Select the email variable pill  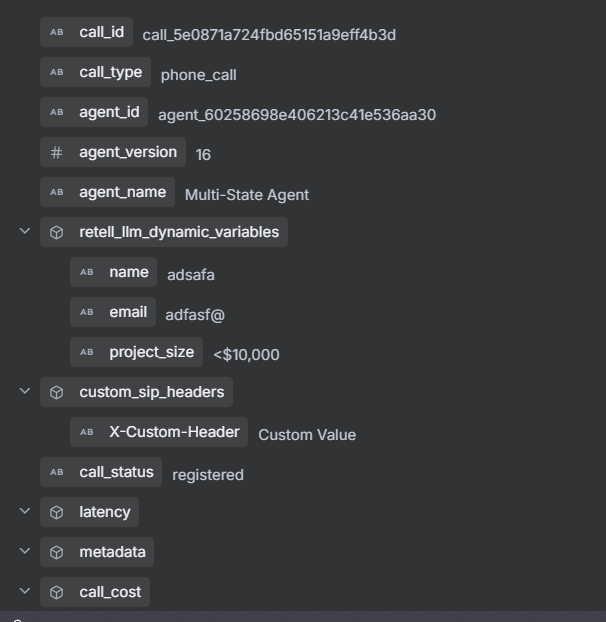(113, 312)
